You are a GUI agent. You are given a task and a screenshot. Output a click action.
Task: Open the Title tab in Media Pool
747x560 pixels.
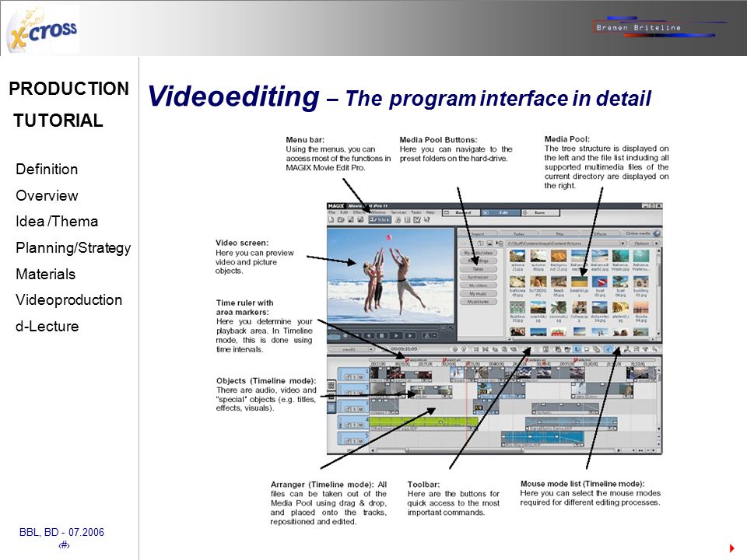559,234
